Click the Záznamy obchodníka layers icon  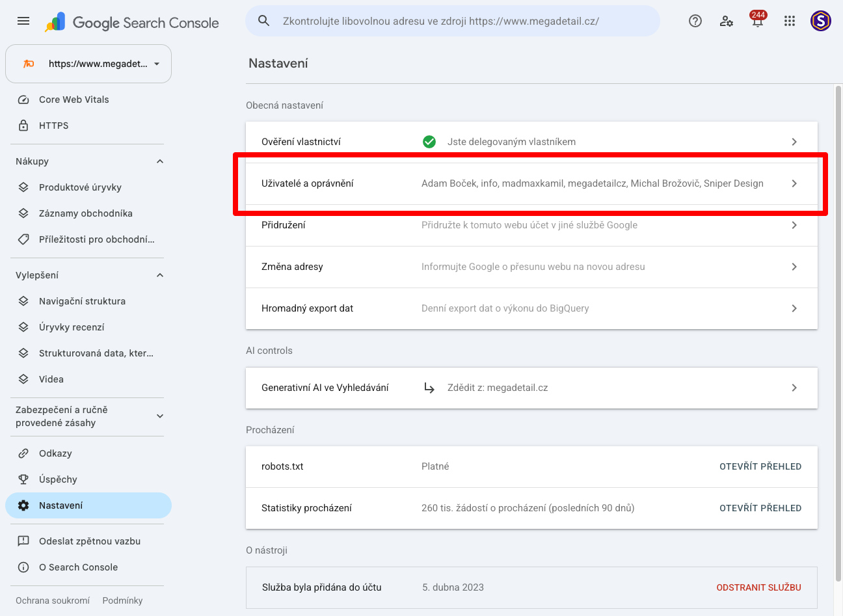[x=23, y=213]
